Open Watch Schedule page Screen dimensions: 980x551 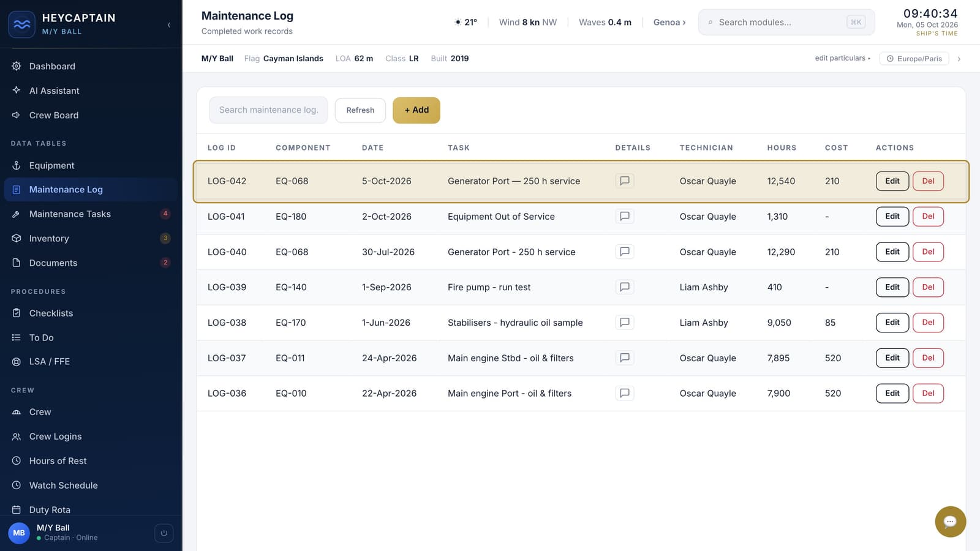pos(91,485)
